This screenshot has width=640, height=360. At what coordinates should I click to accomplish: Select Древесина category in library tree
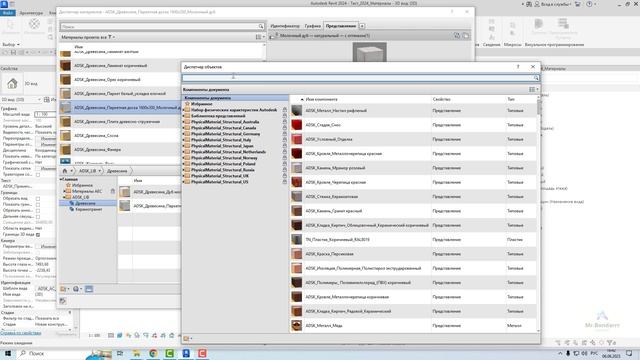(x=85, y=203)
